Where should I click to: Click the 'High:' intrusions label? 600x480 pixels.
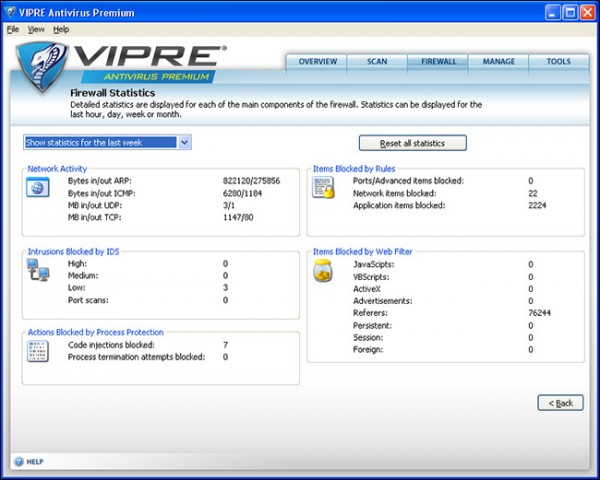(77, 263)
